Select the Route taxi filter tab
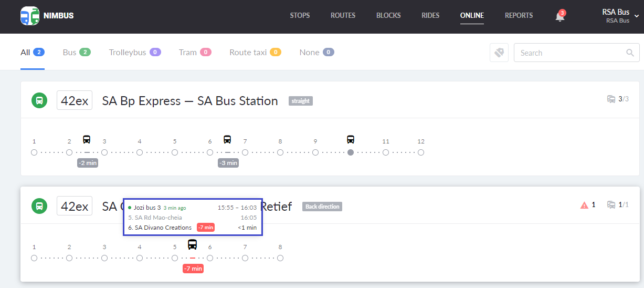Screen dimensions: 644x288 pyautogui.click(x=255, y=52)
